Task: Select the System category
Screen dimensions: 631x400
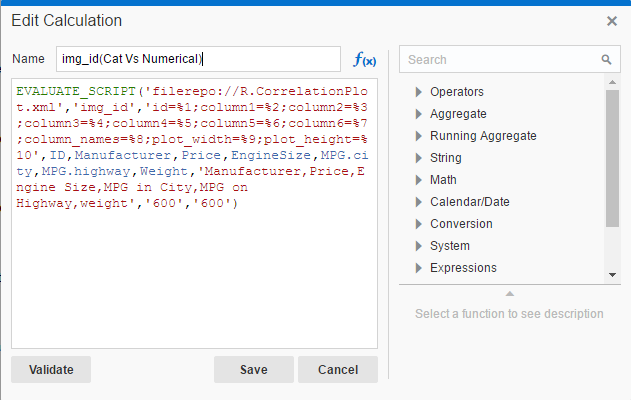Action: pyautogui.click(x=449, y=246)
